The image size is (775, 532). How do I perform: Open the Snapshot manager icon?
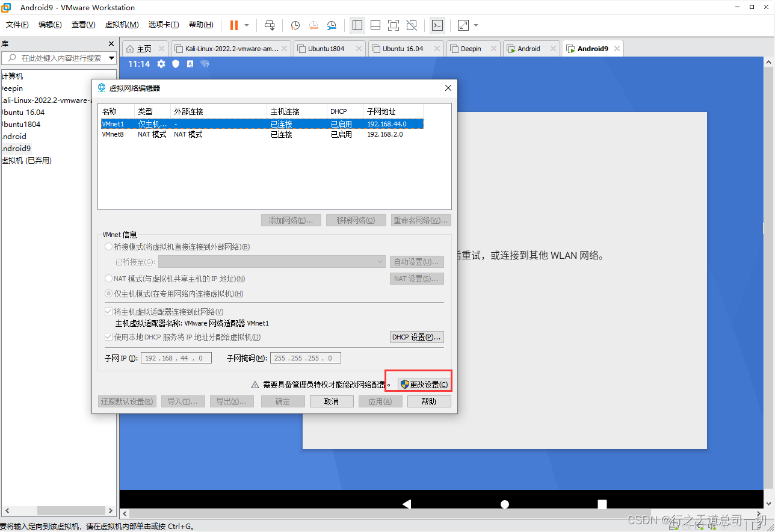coord(332,25)
